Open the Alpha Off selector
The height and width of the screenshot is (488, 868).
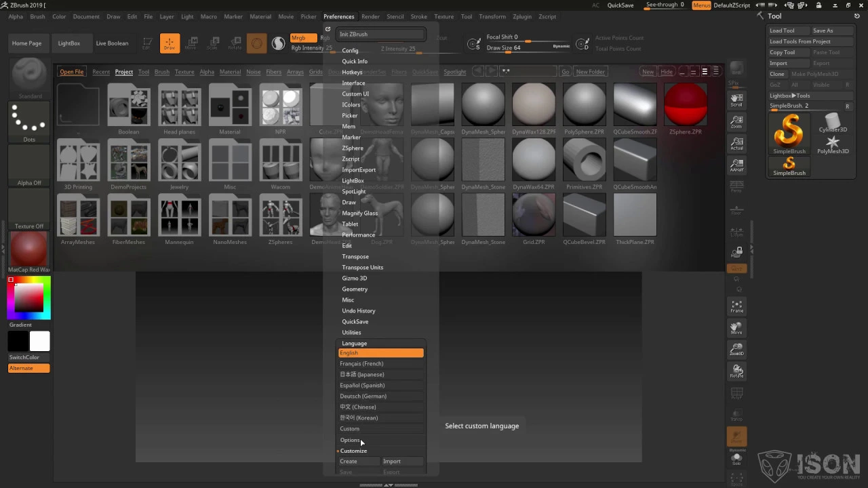(x=29, y=165)
